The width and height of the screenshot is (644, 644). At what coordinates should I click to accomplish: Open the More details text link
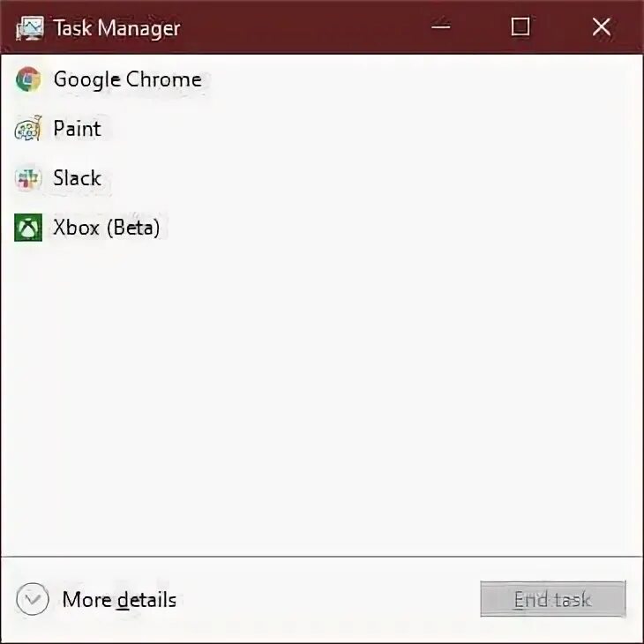pyautogui.click(x=119, y=601)
